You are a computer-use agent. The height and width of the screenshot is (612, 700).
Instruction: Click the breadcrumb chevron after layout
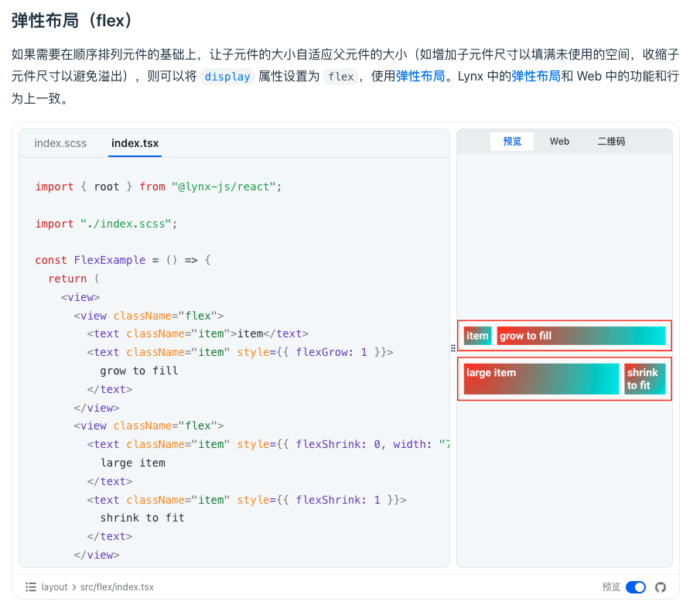pos(74,587)
